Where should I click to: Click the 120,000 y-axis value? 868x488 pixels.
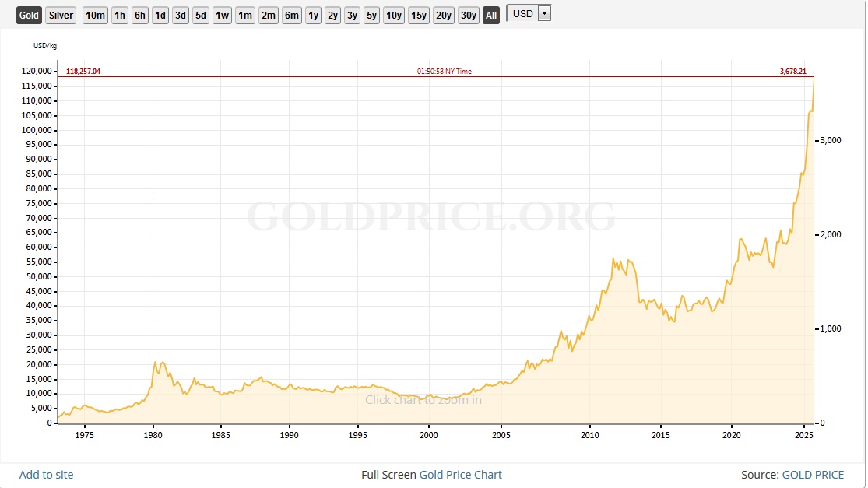(x=37, y=71)
